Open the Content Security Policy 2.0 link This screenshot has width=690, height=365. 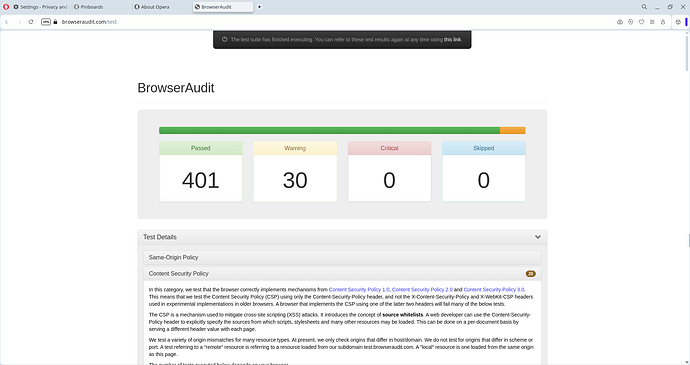click(422, 290)
